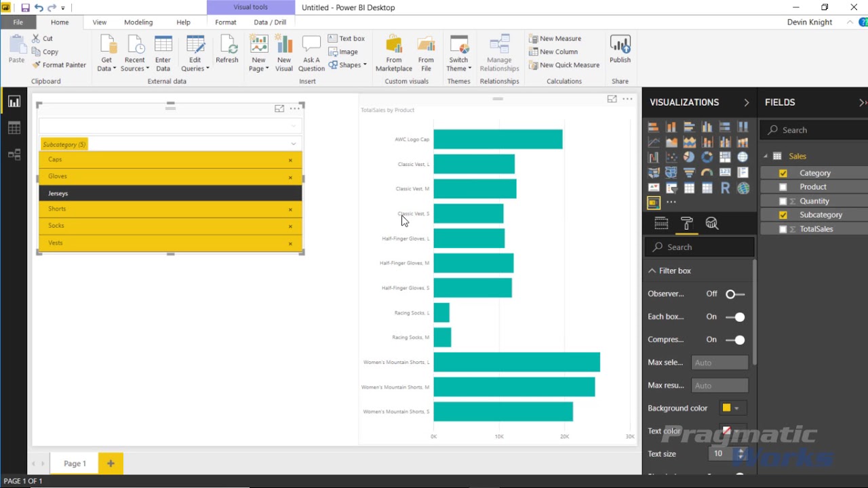The width and height of the screenshot is (868, 488).
Task: Switch to the Modeling ribbon tab
Action: (x=138, y=22)
